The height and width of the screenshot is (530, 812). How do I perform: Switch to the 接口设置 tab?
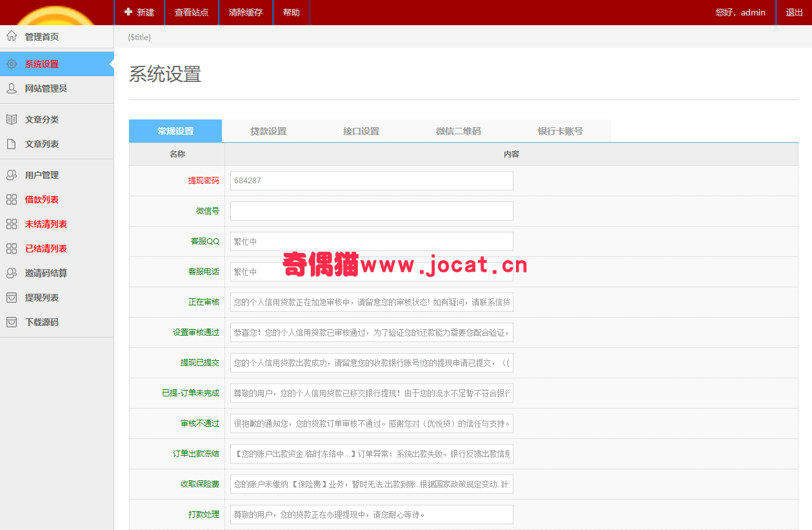361,131
